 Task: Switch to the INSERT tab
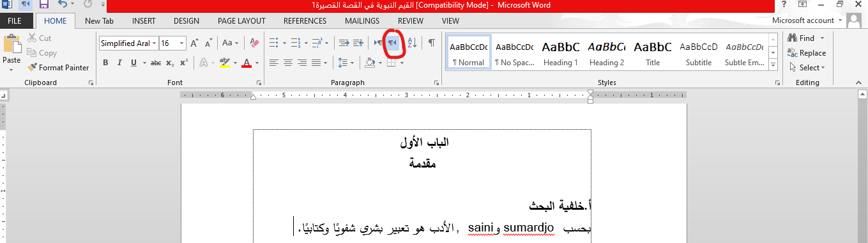pos(144,20)
